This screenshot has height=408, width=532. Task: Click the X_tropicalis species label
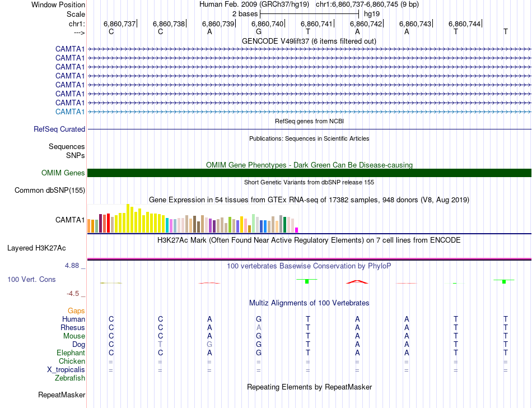click(x=66, y=370)
